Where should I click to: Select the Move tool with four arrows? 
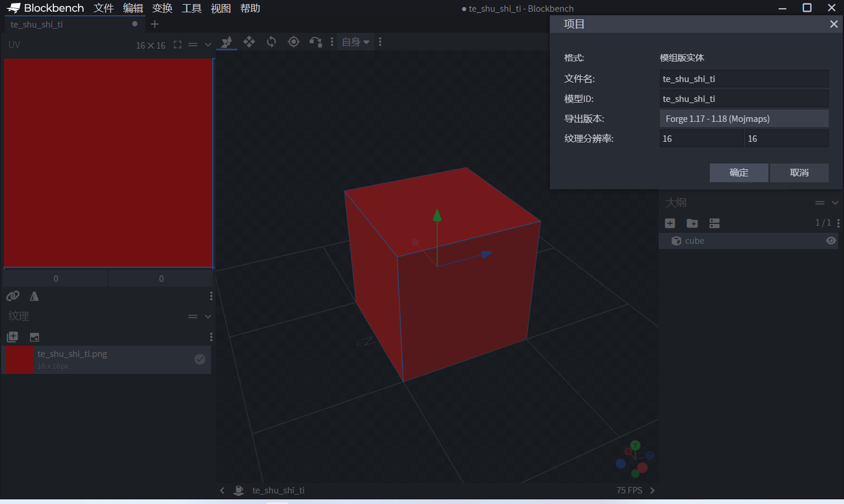click(249, 42)
